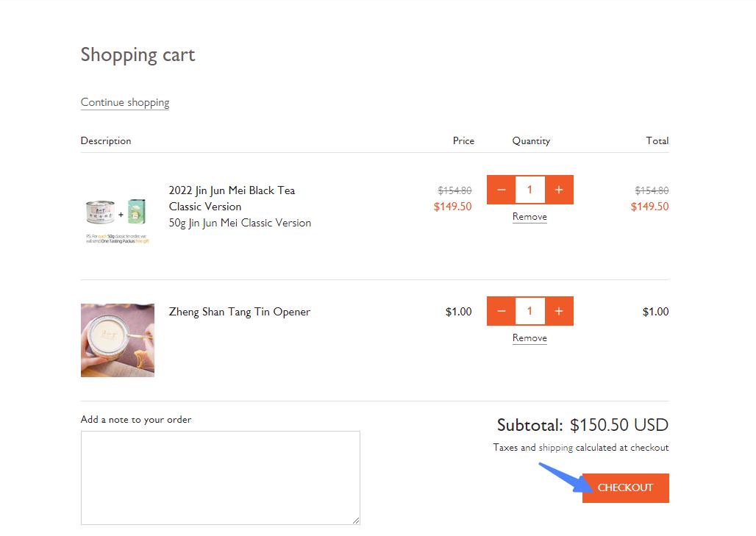The image size is (756, 536).
Task: Click the 50g Jin Jun Mei Classic Version variant text
Action: point(240,223)
